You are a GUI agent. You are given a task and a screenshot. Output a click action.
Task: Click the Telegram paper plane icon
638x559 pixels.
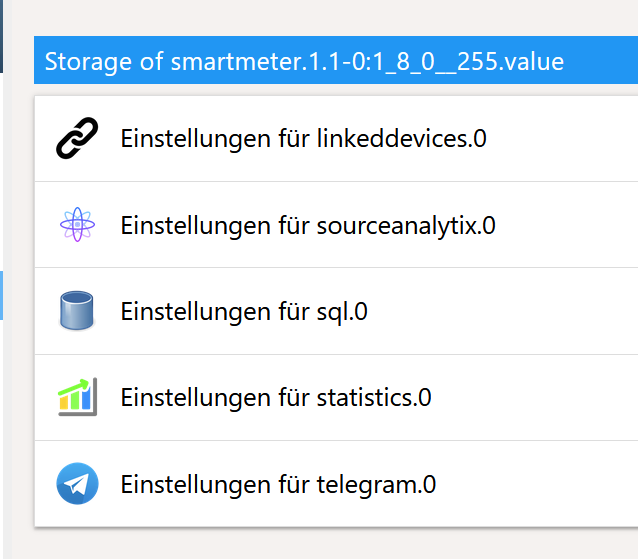tap(77, 484)
